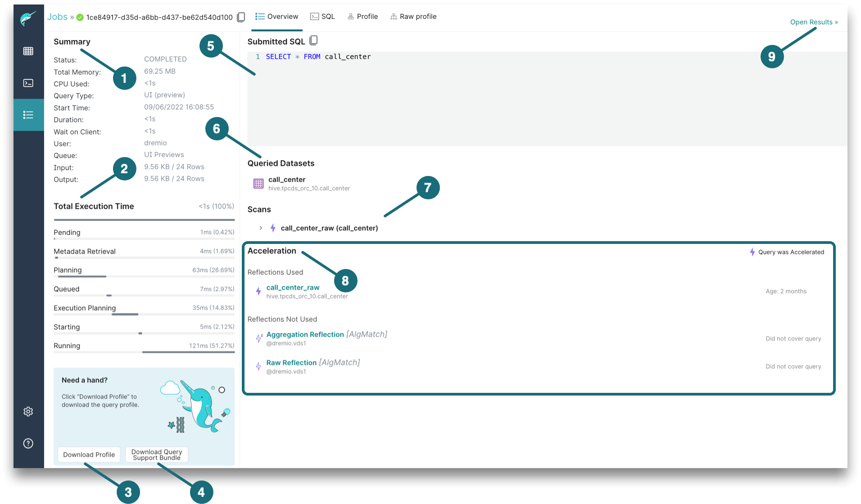Image resolution: width=861 pixels, height=504 pixels.
Task: Open the Datasets grid icon in sidebar
Action: [x=28, y=51]
